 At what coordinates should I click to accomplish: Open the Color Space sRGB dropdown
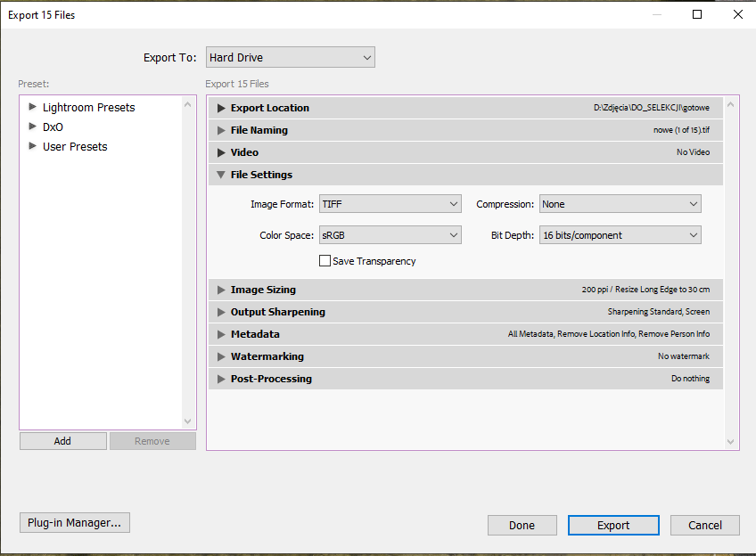tap(390, 235)
